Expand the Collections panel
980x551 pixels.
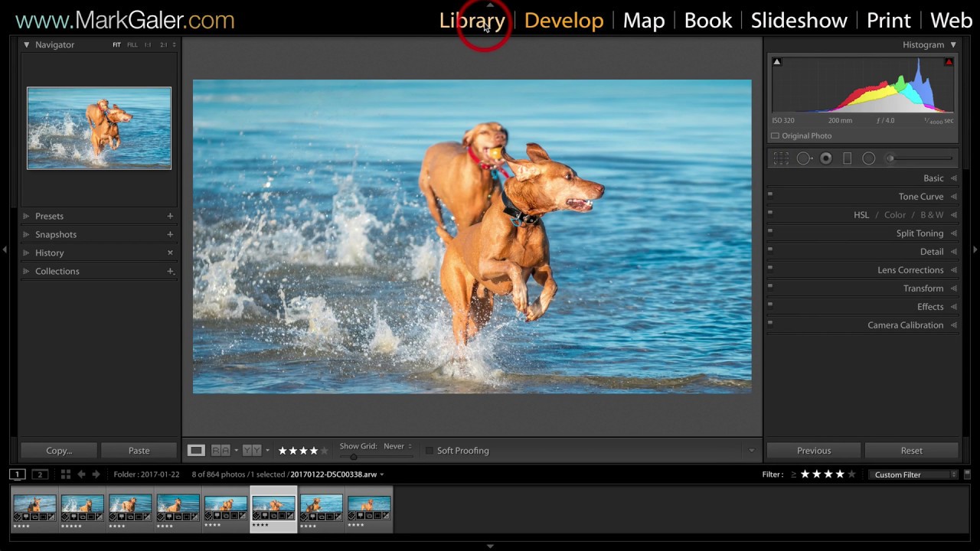coord(26,271)
